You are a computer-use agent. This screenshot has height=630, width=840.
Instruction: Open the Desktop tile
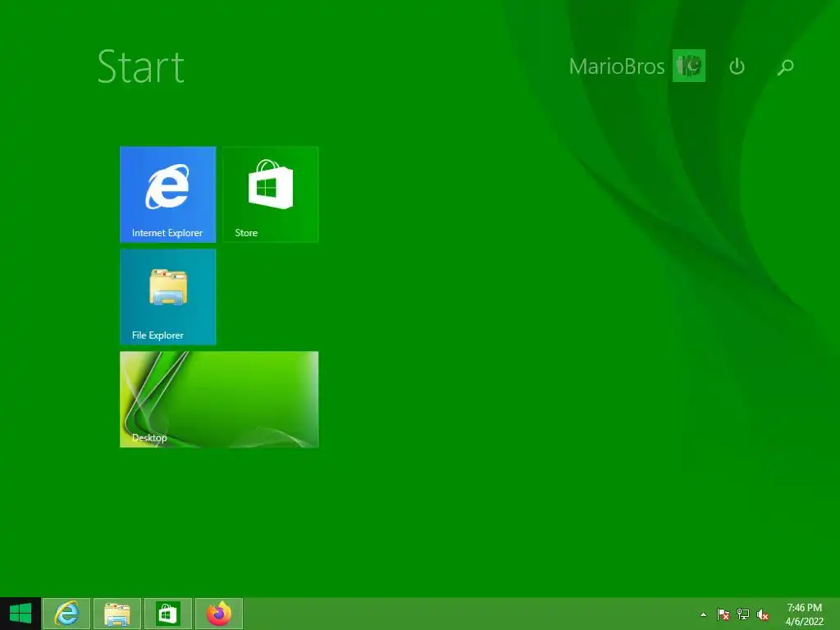(219, 399)
